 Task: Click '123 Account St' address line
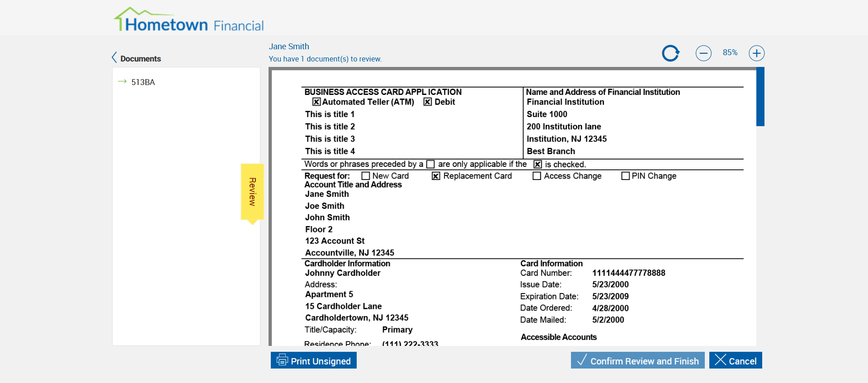pyautogui.click(x=335, y=241)
